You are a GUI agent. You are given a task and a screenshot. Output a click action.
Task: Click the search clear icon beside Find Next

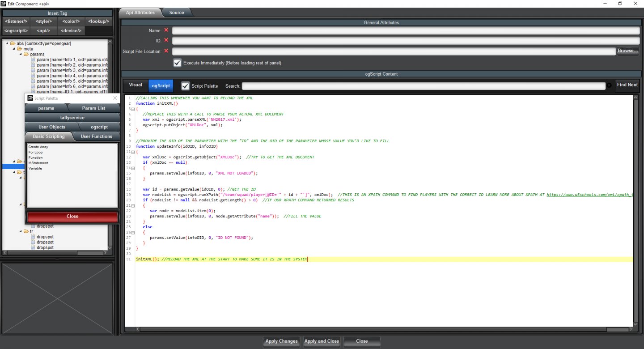(609, 85)
